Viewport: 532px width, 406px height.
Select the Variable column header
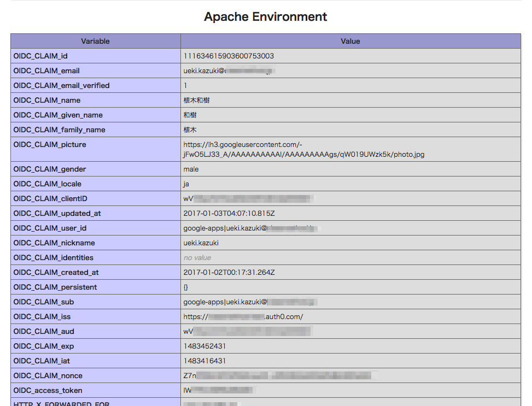95,41
